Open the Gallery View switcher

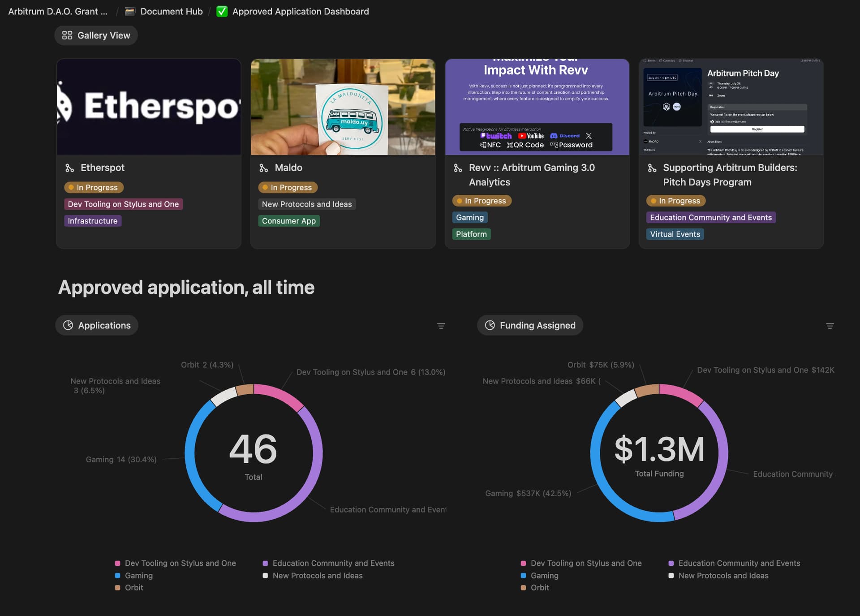96,35
